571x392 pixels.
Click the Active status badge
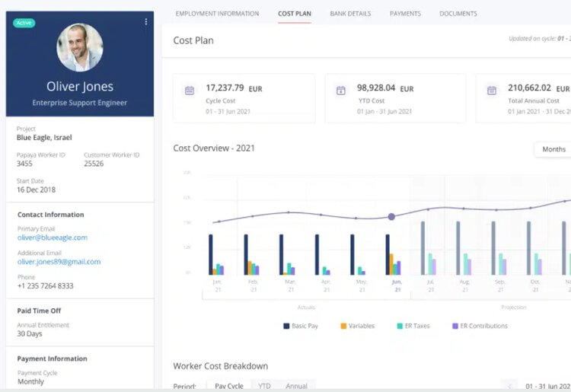[x=24, y=23]
